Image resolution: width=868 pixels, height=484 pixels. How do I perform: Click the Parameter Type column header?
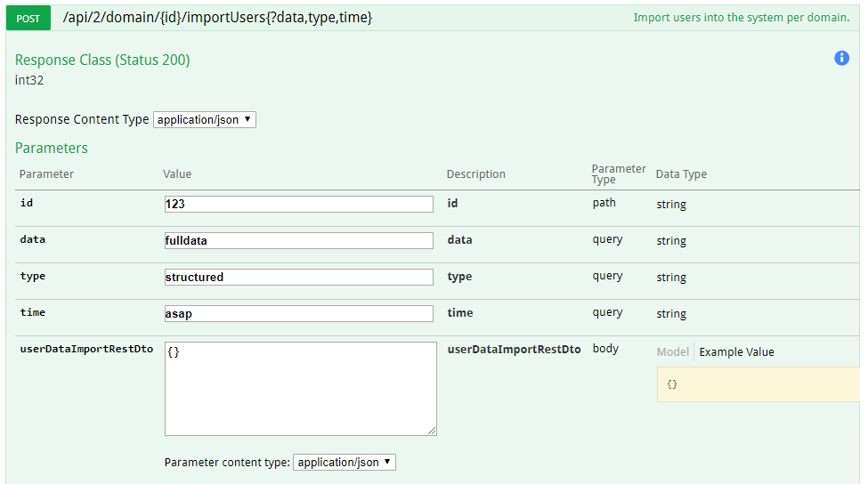(x=618, y=173)
